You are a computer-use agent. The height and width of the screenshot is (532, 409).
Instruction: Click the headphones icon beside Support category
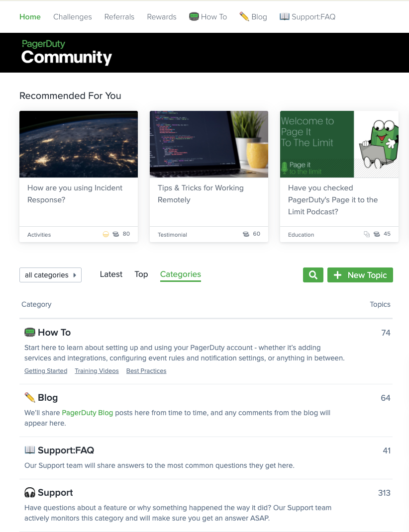click(x=30, y=493)
